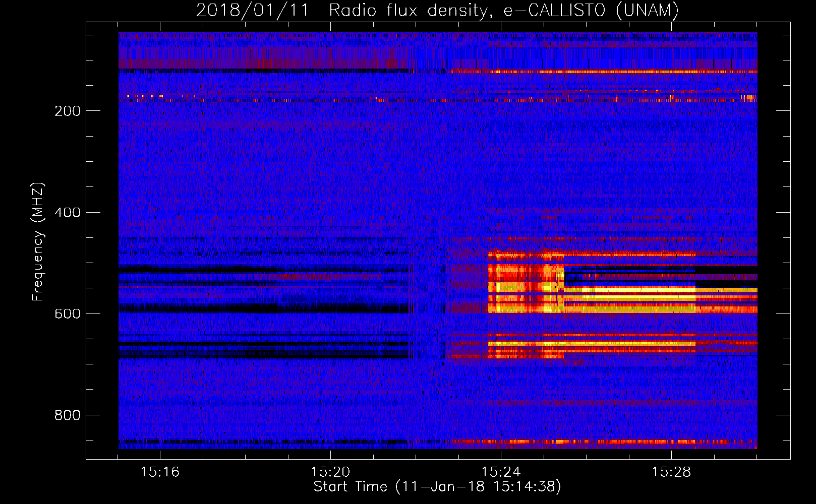Click the 'Start Time (11-Jan-18 15:14:38)' label
The width and height of the screenshot is (816, 504).
437,487
